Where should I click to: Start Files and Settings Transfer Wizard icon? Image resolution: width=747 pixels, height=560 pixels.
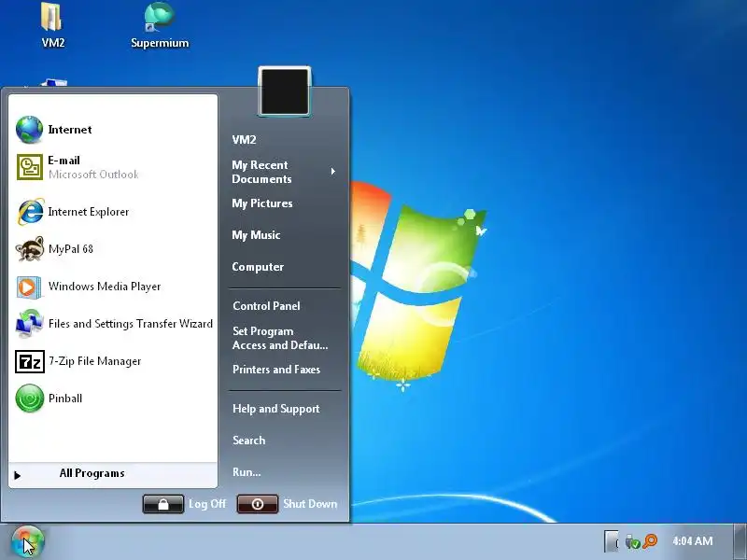29,324
